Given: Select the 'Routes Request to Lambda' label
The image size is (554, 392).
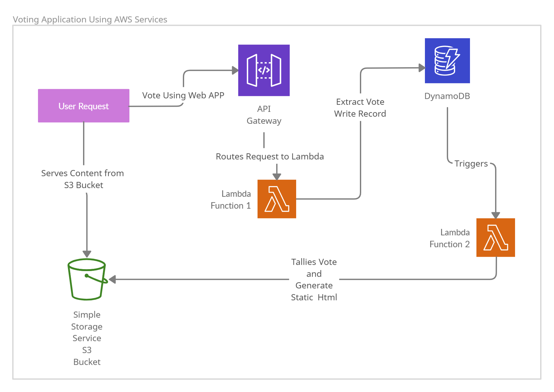Looking at the screenshot, I should [270, 156].
